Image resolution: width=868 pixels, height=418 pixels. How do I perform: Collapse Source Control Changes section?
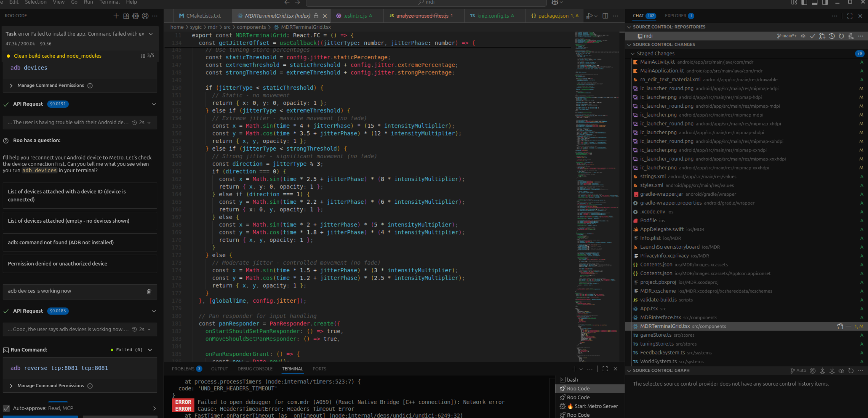[x=629, y=45]
